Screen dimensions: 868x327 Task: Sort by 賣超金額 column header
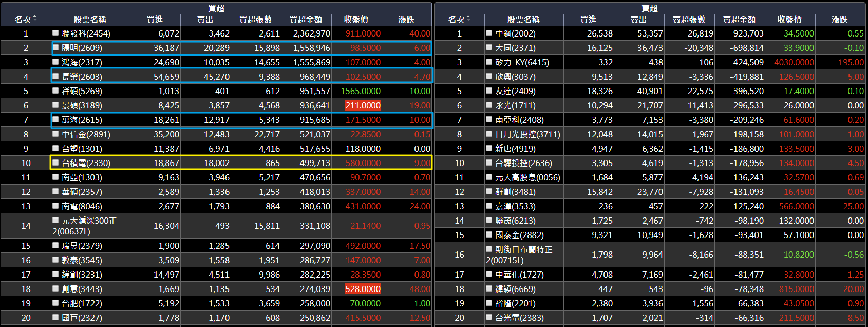click(x=739, y=20)
